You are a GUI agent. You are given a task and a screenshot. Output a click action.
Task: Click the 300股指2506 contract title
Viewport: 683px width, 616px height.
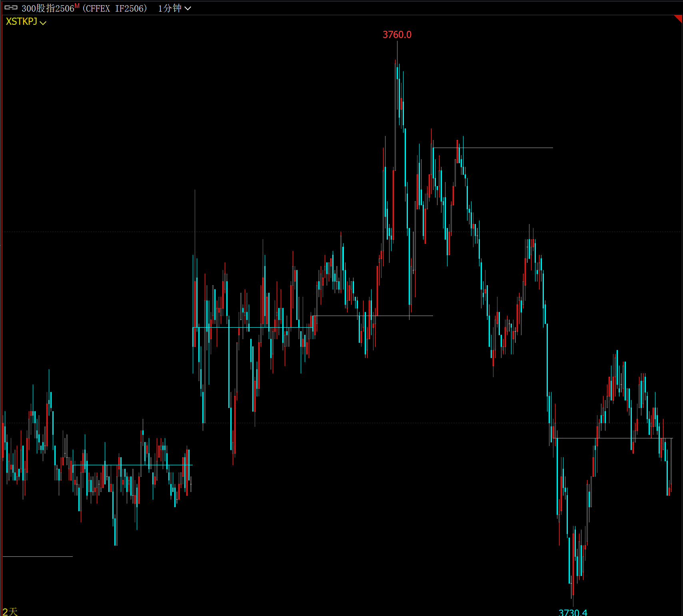(48, 8)
